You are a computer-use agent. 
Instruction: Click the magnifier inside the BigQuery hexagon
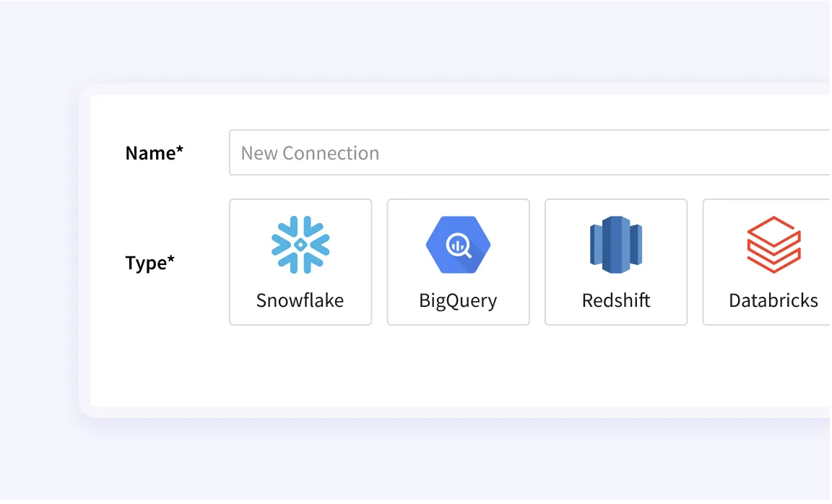tap(459, 247)
